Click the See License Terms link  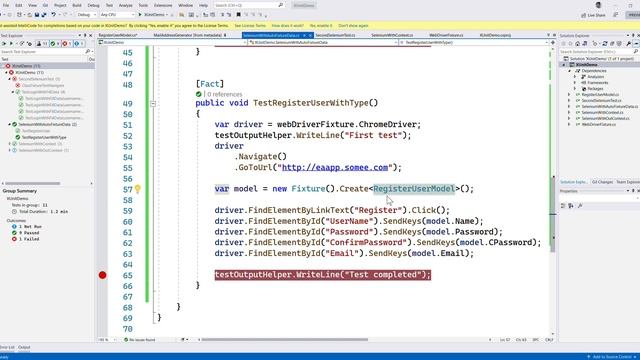point(250,26)
